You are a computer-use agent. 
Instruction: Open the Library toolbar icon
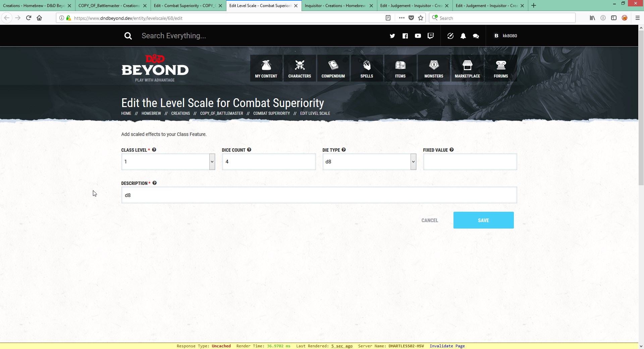pyautogui.click(x=592, y=18)
